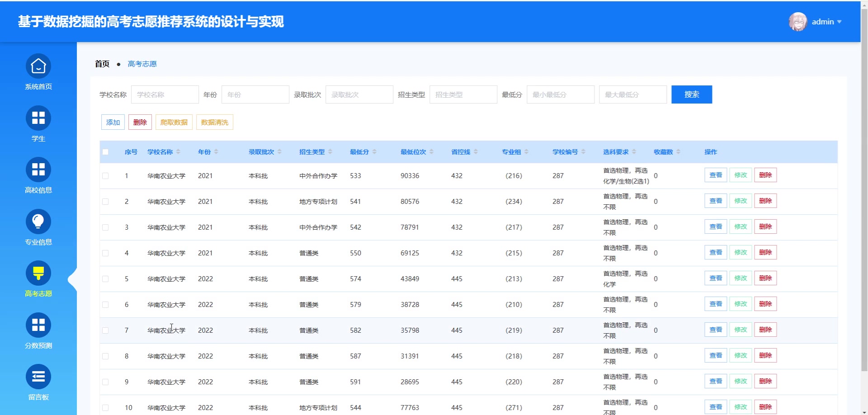Focus the 学校名称 search field

coord(165,94)
